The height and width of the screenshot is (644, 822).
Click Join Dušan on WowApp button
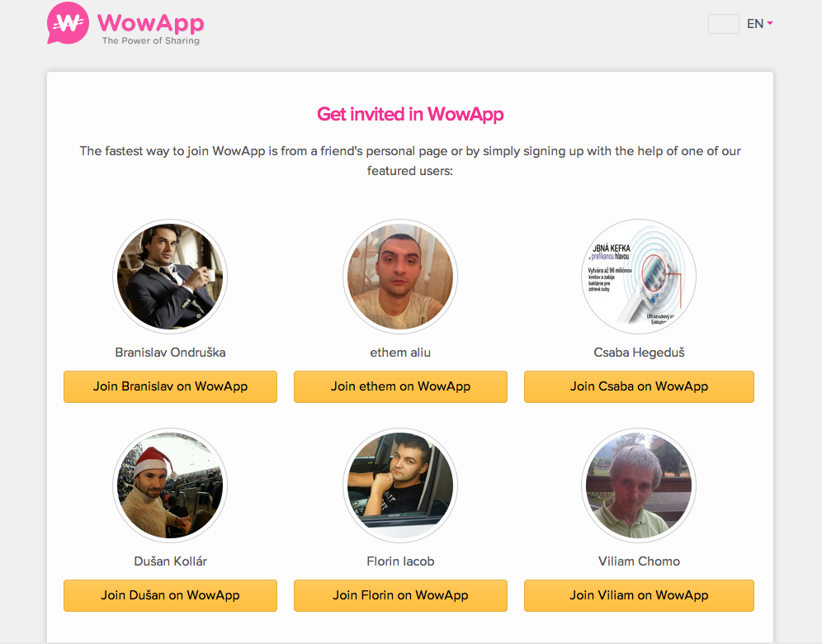170,595
